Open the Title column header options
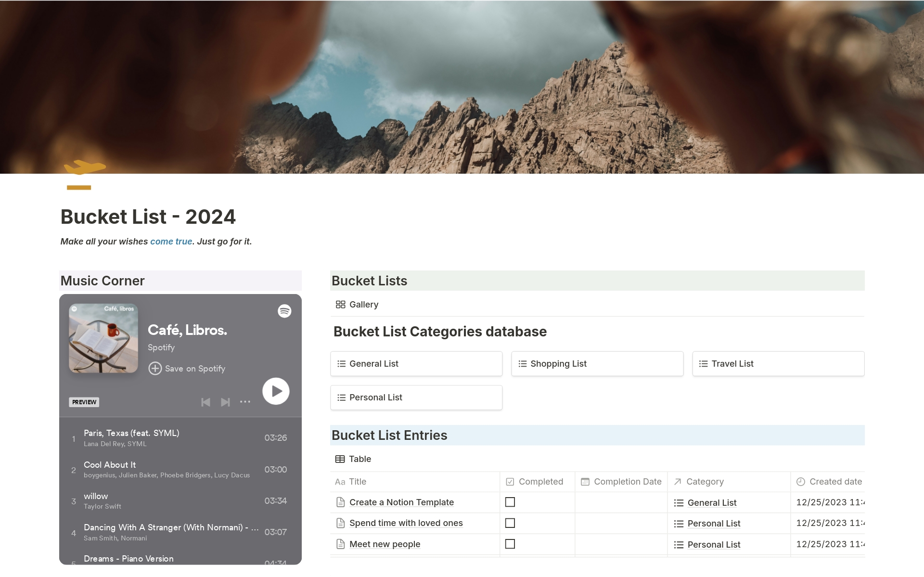Image resolution: width=924 pixels, height=577 pixels. point(357,482)
